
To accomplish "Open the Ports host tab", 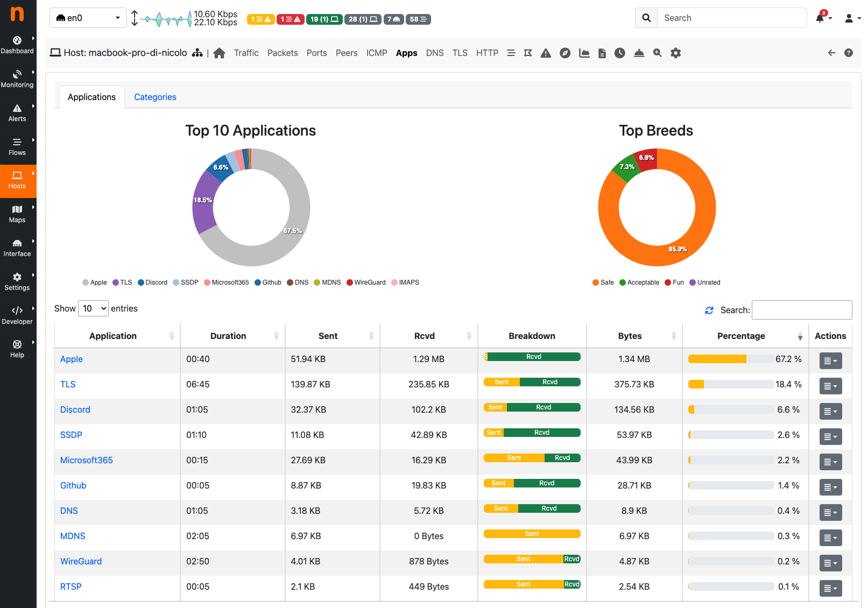I will [x=317, y=53].
